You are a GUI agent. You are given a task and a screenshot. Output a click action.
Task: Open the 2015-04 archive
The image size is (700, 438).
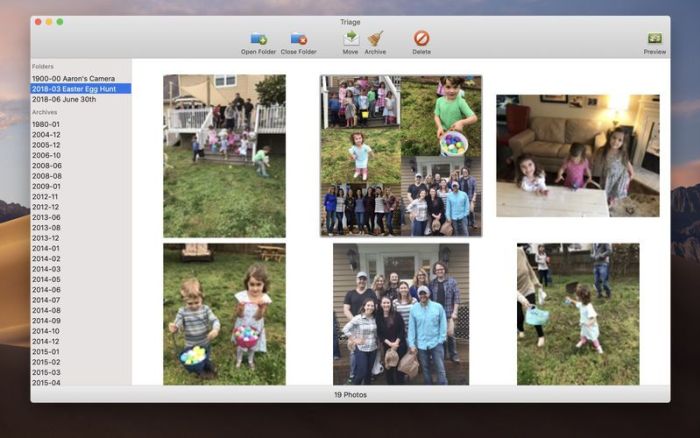point(81,382)
